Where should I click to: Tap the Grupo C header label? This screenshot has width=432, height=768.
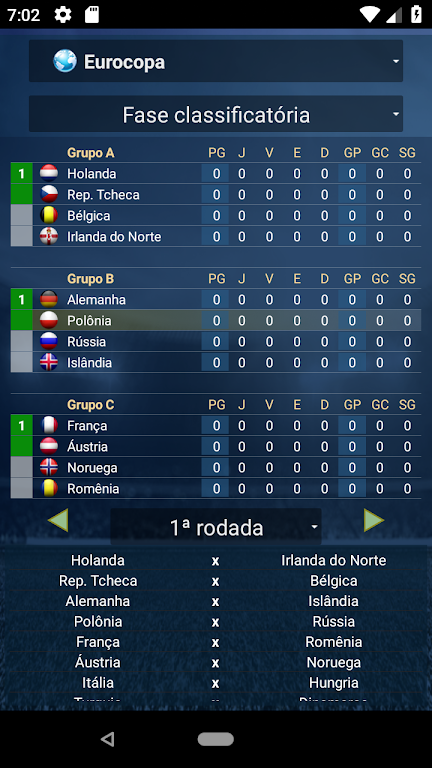point(91,405)
